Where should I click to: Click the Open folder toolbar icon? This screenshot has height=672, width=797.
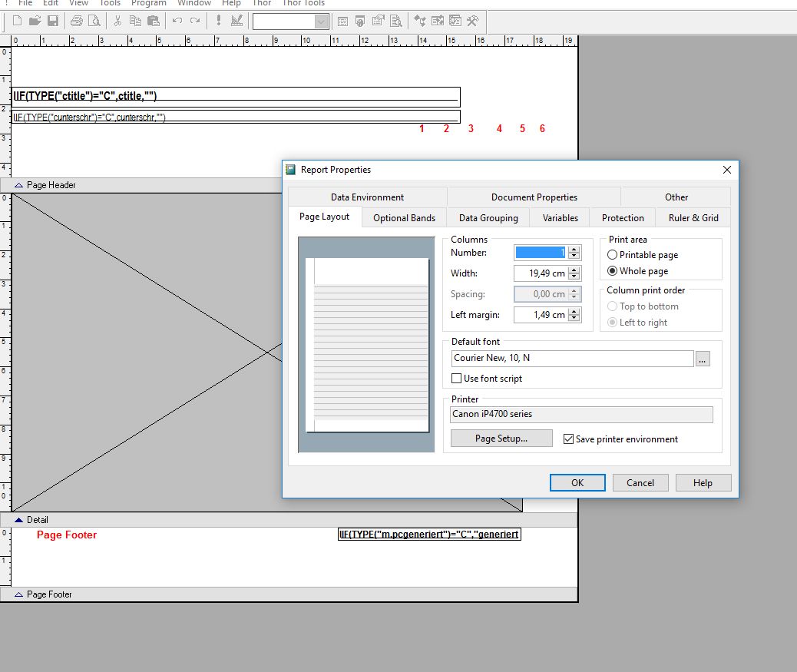(x=35, y=21)
